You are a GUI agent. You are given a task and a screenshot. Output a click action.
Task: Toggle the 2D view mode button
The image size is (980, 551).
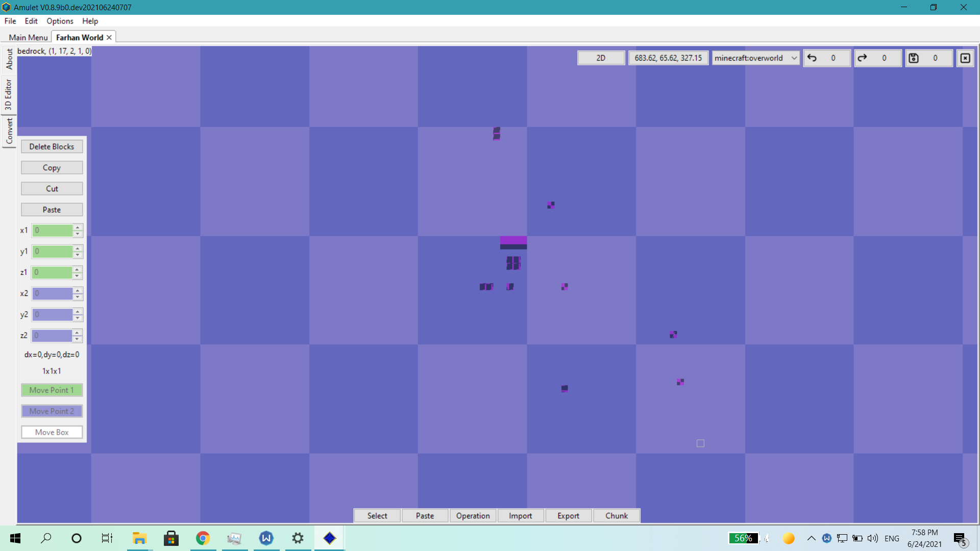click(601, 58)
